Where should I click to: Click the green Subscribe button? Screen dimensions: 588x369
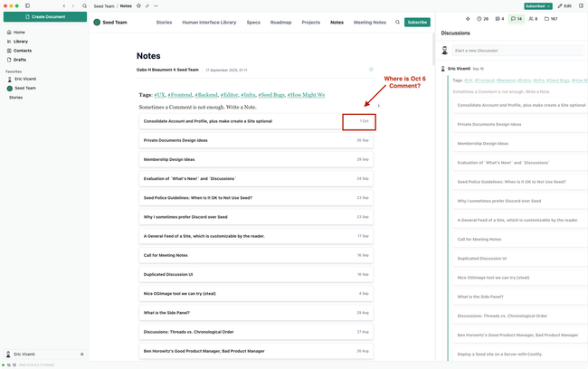(x=417, y=22)
